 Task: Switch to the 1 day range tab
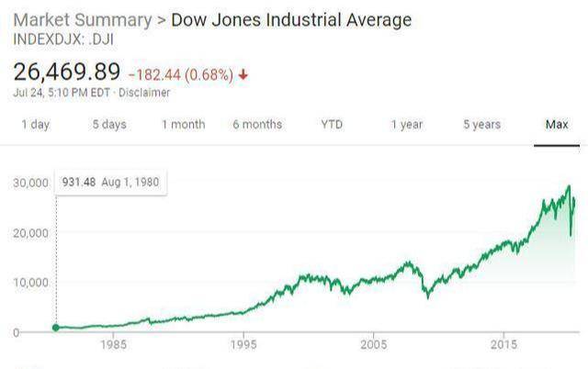[35, 125]
